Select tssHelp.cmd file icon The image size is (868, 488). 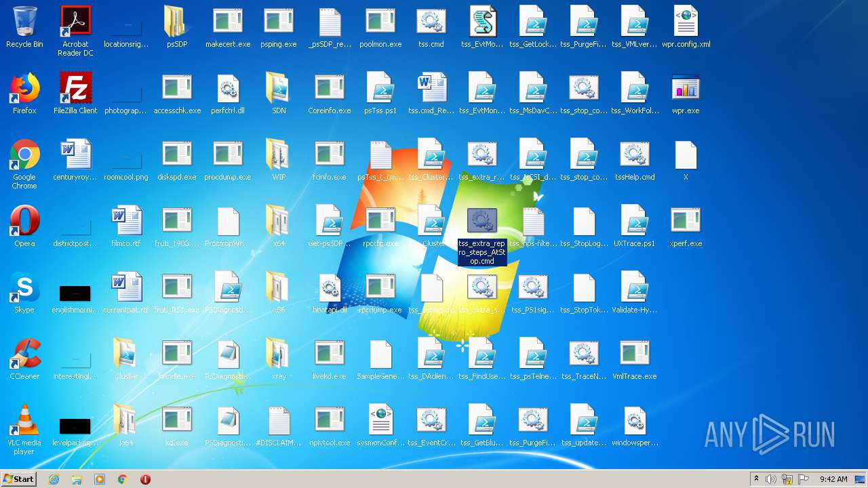[635, 155]
